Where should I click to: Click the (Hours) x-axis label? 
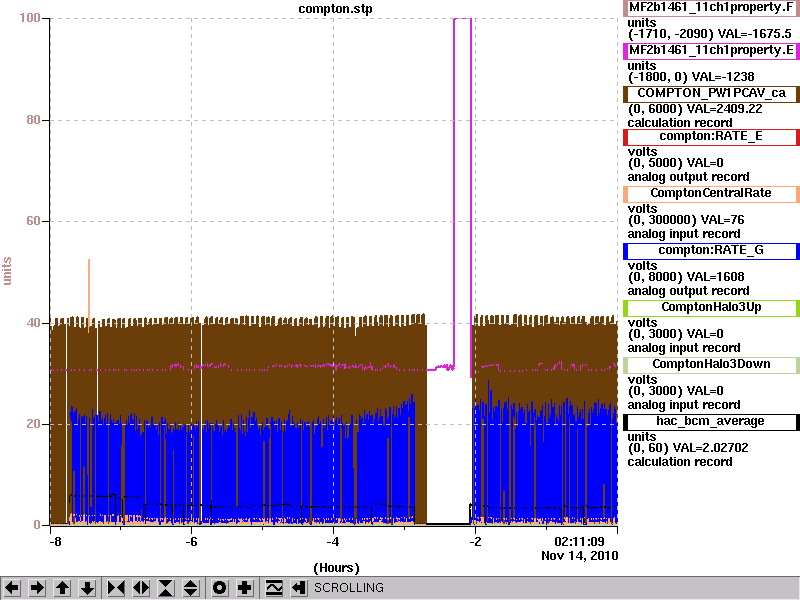(x=336, y=568)
